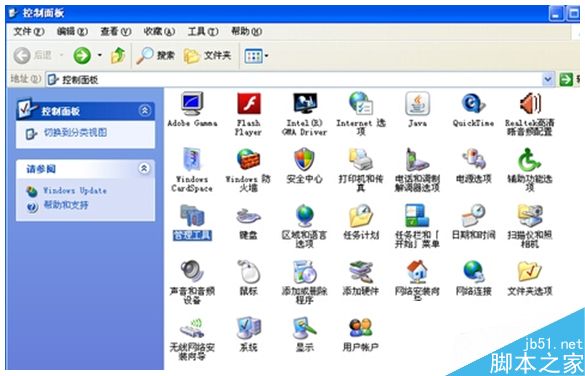Open the views mode dropdown button

[x=256, y=56]
